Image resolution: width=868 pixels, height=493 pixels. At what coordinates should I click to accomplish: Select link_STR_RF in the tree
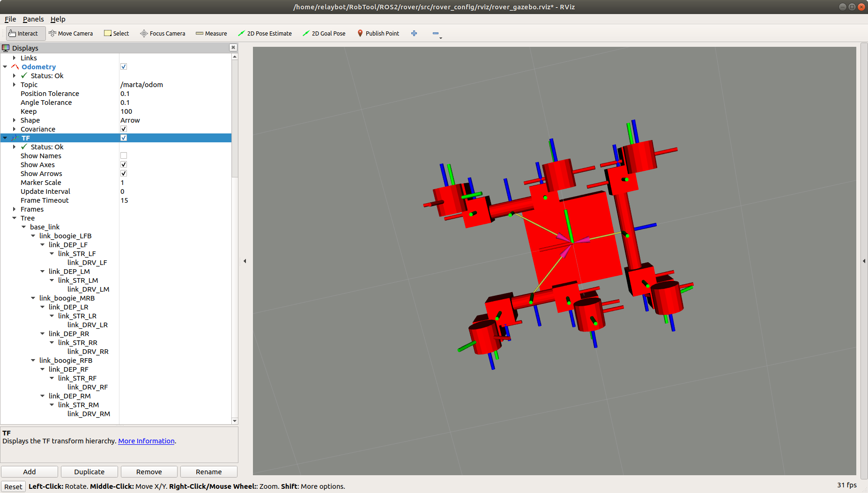[x=77, y=378]
